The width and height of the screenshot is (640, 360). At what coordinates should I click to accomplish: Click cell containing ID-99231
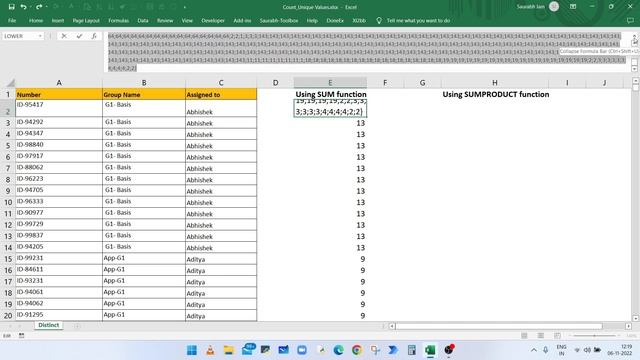59,259
